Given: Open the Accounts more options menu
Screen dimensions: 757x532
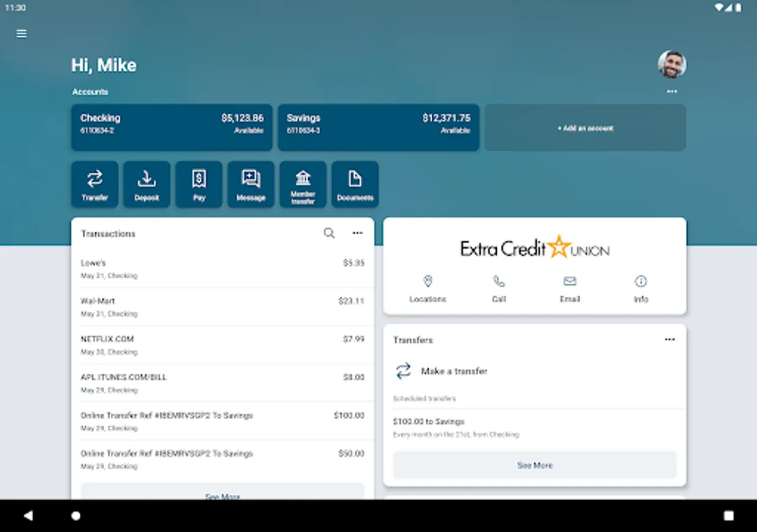Looking at the screenshot, I should 672,92.
